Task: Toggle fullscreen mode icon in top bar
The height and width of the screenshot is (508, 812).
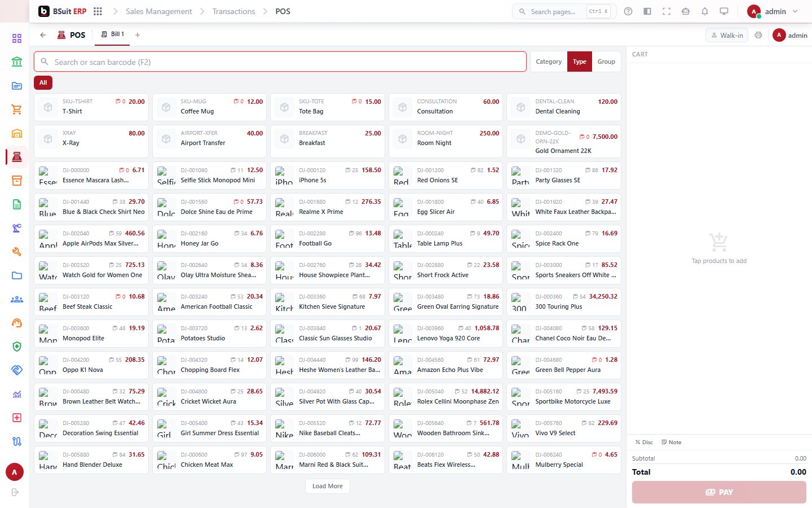Action: pyautogui.click(x=667, y=11)
